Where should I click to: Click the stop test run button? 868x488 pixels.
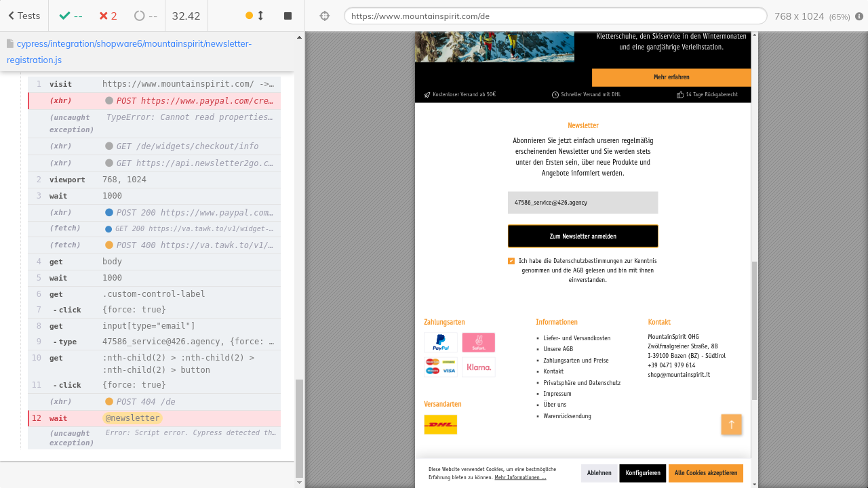pyautogui.click(x=288, y=16)
